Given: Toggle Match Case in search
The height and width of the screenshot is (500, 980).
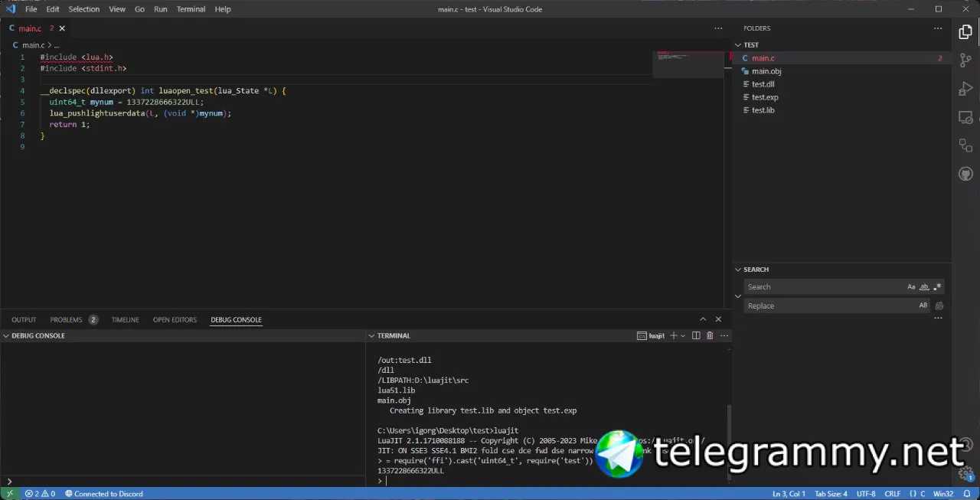Looking at the screenshot, I should point(911,286).
